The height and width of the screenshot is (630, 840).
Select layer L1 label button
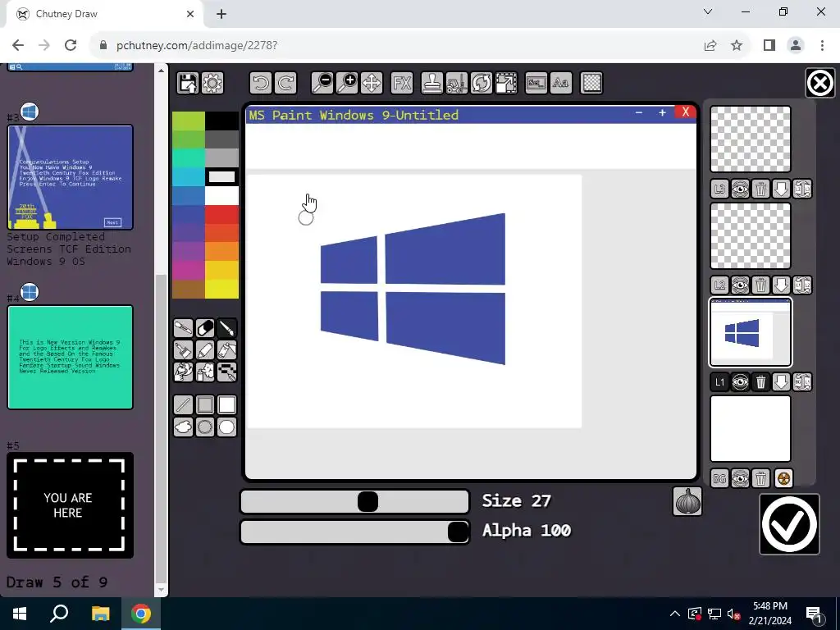click(719, 382)
